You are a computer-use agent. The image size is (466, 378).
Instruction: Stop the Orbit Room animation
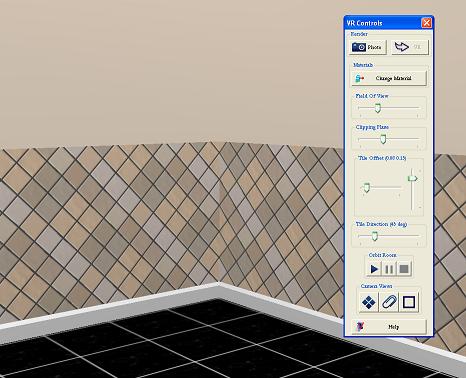404,269
